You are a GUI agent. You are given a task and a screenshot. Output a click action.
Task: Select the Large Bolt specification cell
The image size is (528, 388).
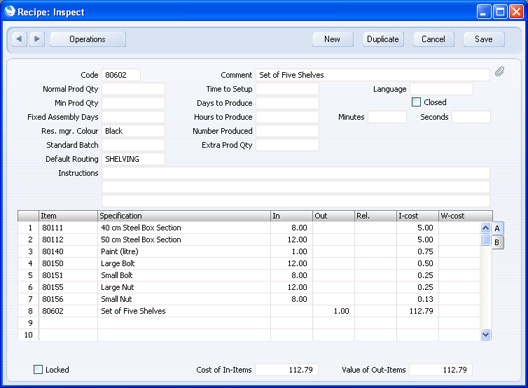pos(184,263)
